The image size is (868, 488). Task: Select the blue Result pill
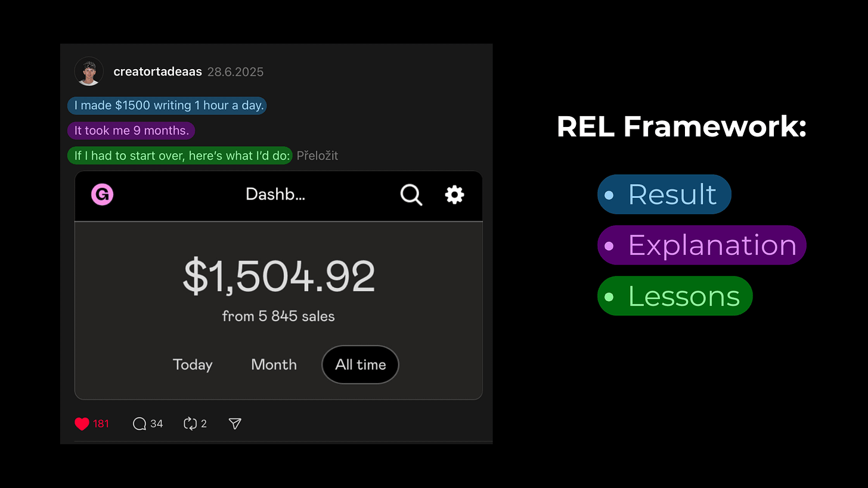click(x=664, y=194)
